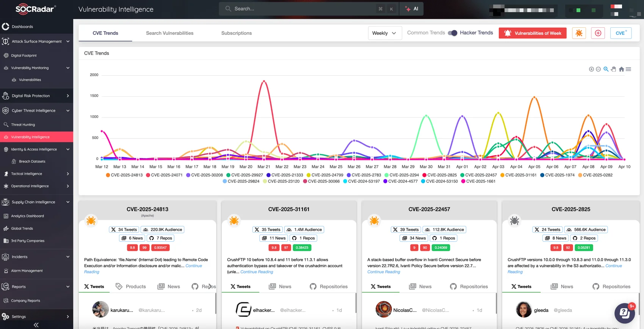Activate the chart selection zoom magnifier
The height and width of the screenshot is (329, 644).
click(x=606, y=69)
